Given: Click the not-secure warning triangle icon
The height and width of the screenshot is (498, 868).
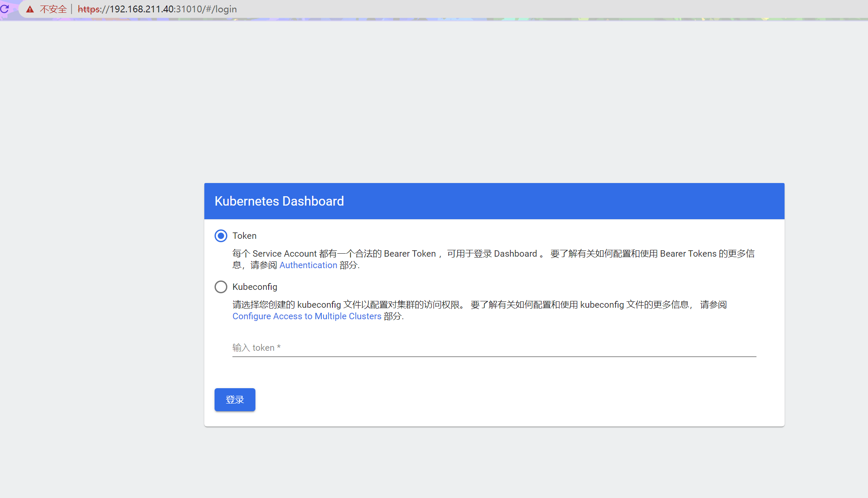Looking at the screenshot, I should pos(30,9).
